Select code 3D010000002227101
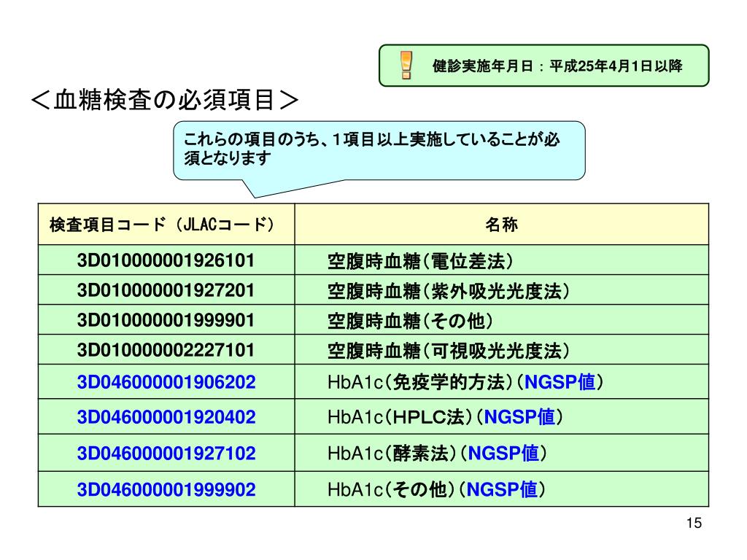Image resolution: width=747 pixels, height=560 pixels. click(166, 350)
